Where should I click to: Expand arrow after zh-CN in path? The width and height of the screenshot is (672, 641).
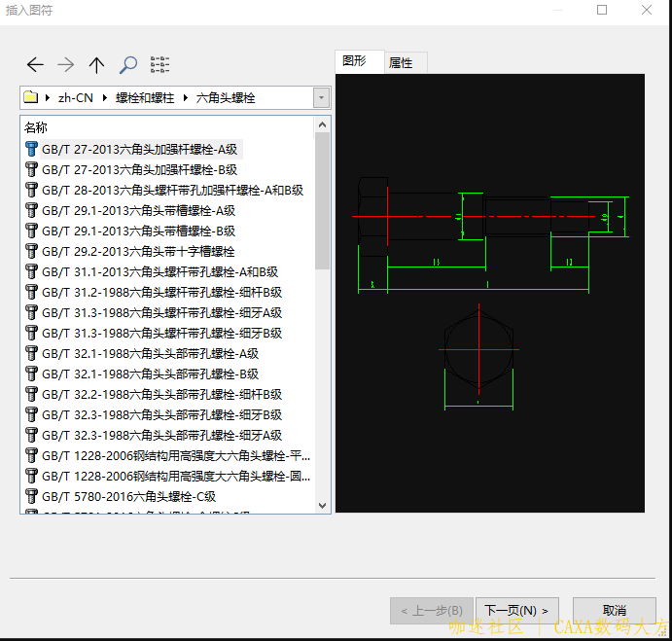tap(104, 98)
